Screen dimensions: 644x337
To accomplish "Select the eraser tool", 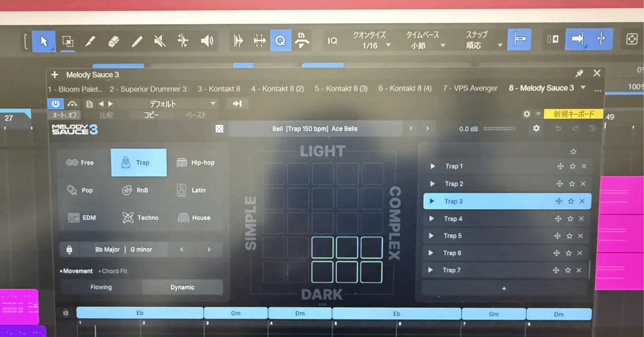I will (x=114, y=41).
